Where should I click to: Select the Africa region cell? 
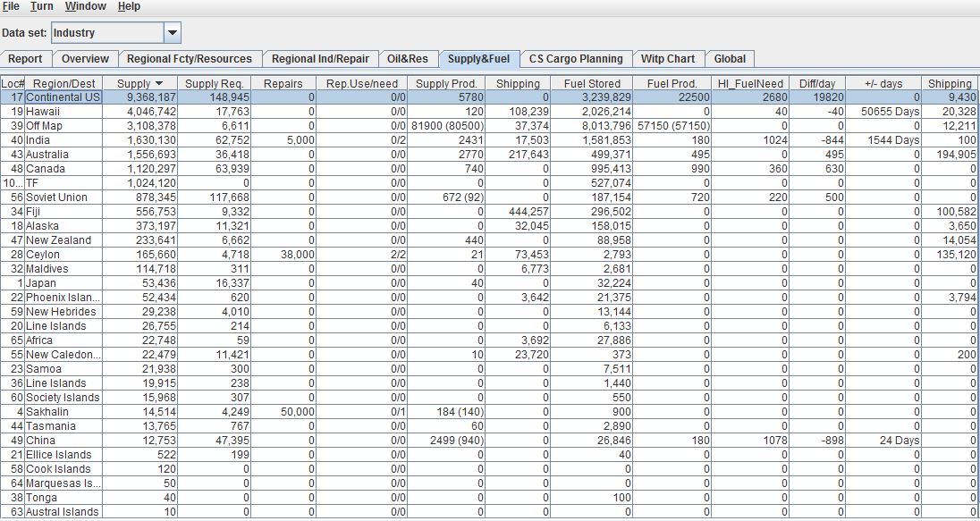click(x=63, y=340)
